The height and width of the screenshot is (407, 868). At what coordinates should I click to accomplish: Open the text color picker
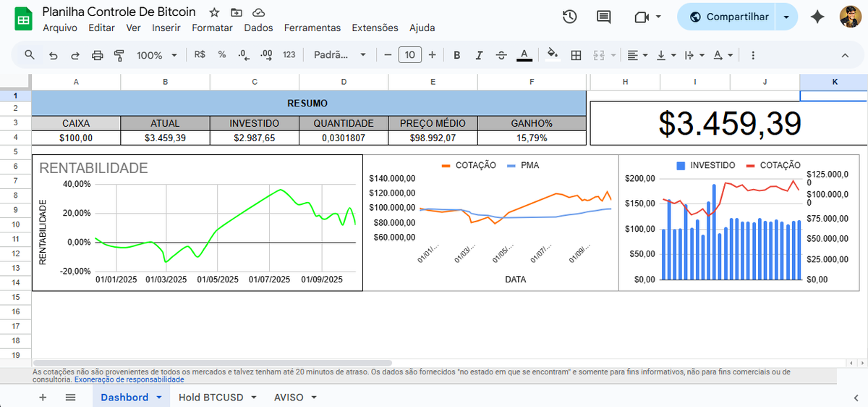pos(525,55)
